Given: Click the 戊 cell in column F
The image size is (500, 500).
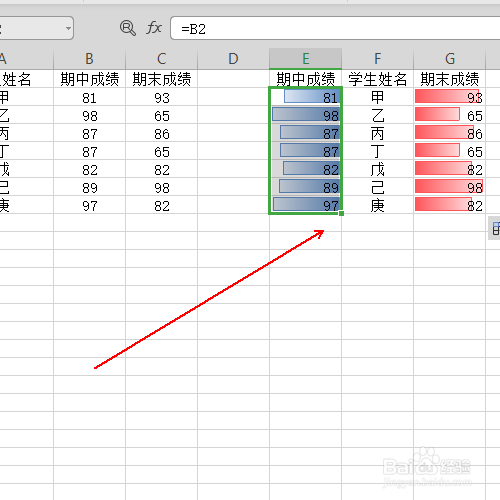Looking at the screenshot, I should pos(378,169).
